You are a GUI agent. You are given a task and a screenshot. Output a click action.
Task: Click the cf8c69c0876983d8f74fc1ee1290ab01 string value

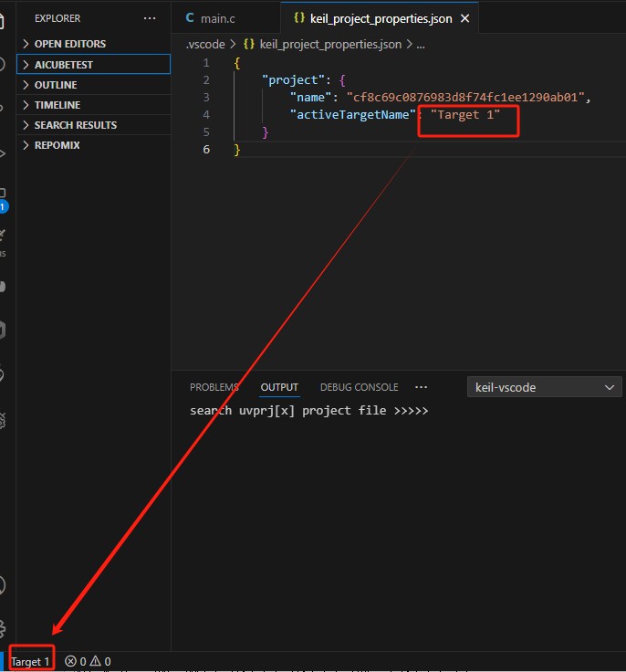coord(464,98)
